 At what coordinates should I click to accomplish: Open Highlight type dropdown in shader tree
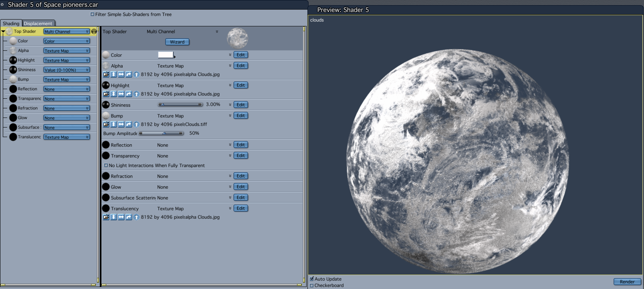[66, 60]
